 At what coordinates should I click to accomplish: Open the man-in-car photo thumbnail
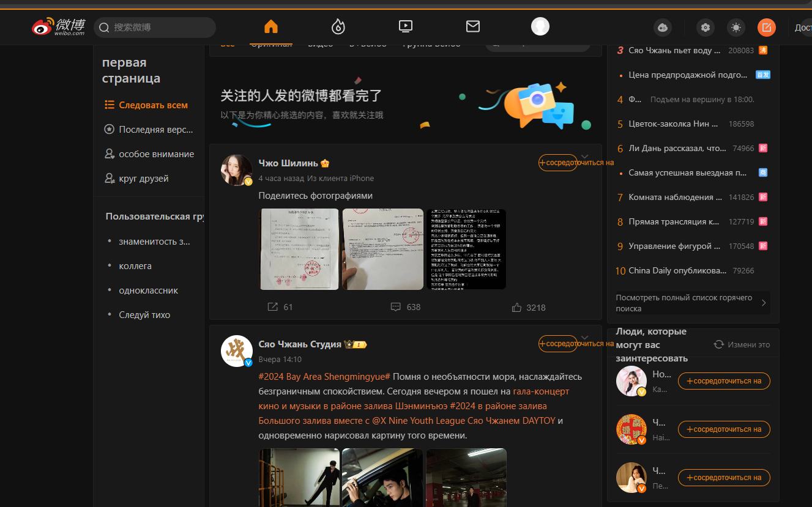pos(382,478)
